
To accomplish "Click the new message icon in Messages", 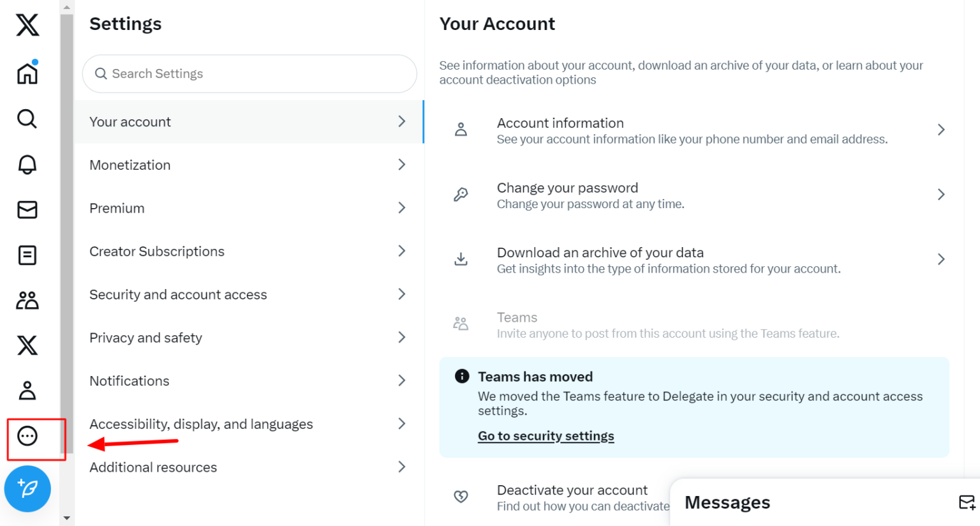I will 967,502.
